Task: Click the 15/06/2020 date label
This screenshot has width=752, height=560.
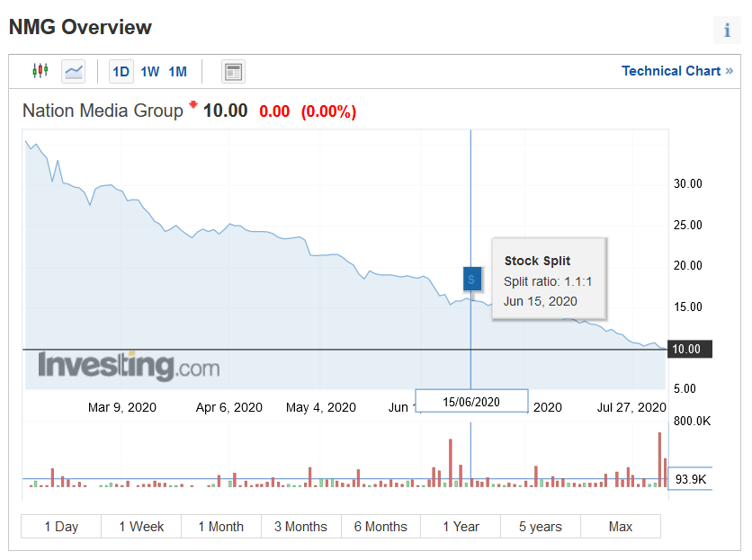Action: [x=471, y=401]
